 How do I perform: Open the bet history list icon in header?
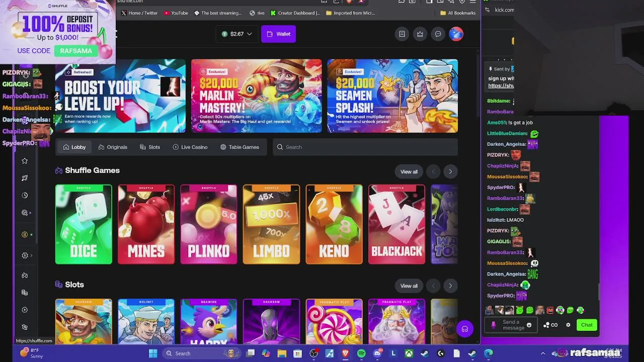point(402,34)
